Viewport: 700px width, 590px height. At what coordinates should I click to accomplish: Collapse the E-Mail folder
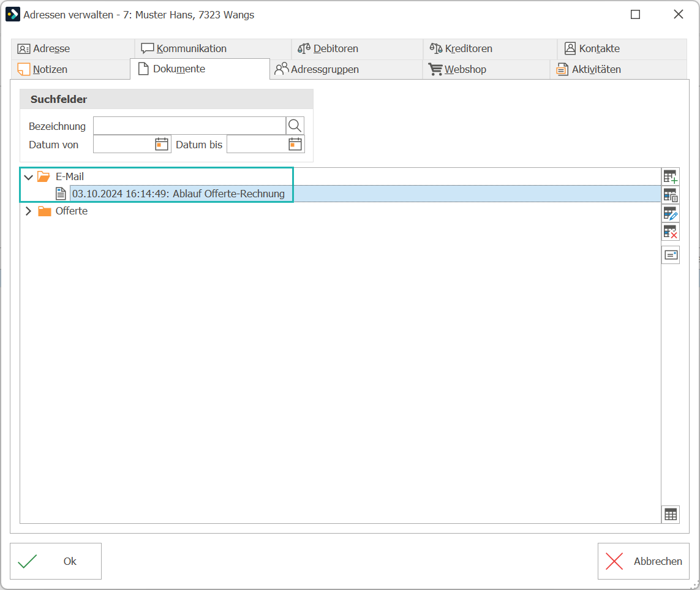29,177
